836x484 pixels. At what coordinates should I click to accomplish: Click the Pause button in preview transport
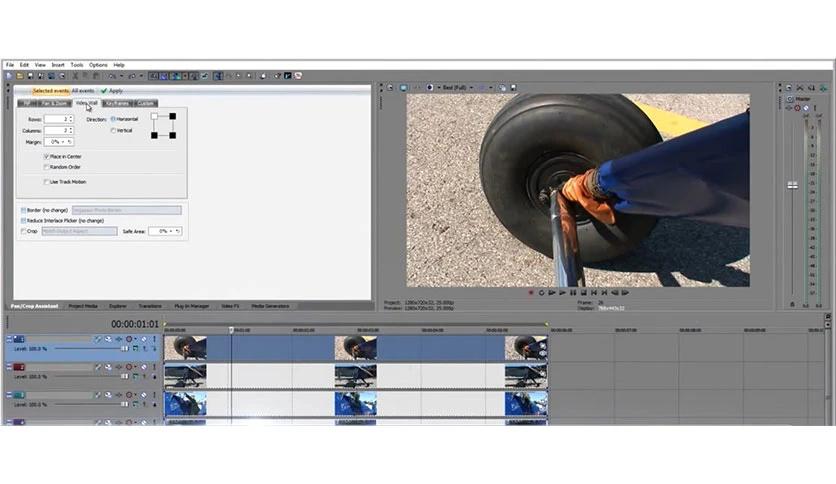pos(573,293)
